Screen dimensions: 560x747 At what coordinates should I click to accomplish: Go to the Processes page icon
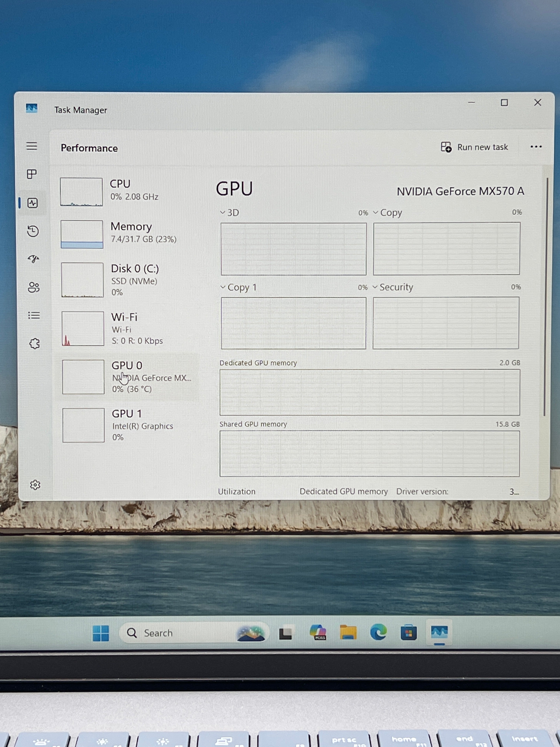click(x=32, y=174)
